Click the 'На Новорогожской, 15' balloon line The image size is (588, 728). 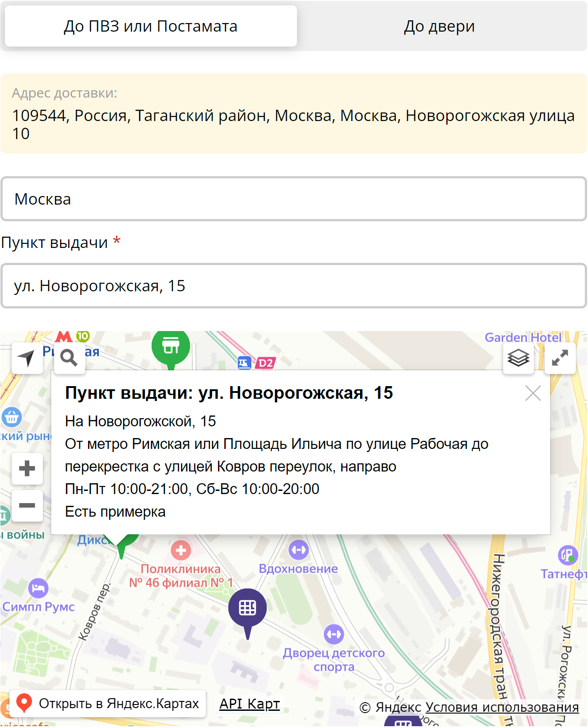point(141,421)
